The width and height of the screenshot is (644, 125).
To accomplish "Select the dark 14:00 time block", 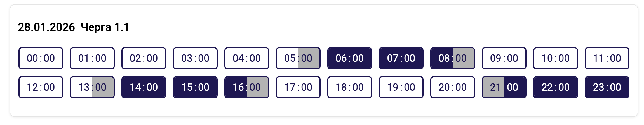I will (144, 87).
